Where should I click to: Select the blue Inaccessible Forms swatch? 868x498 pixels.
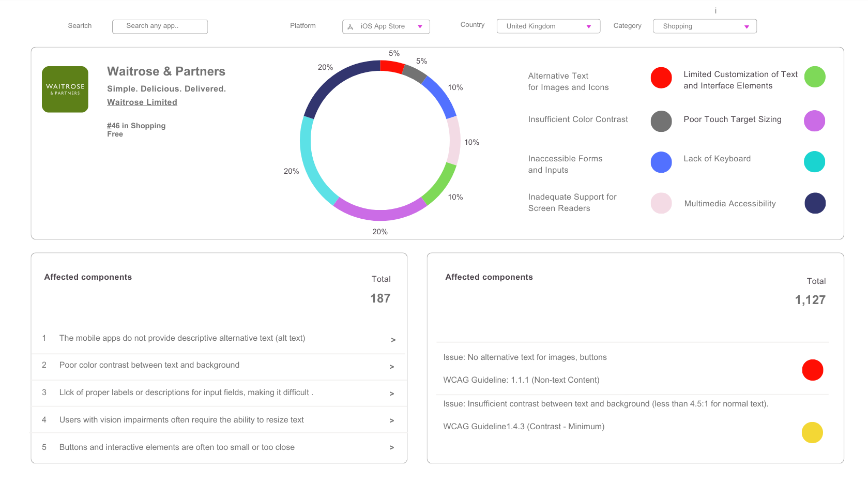tap(661, 162)
